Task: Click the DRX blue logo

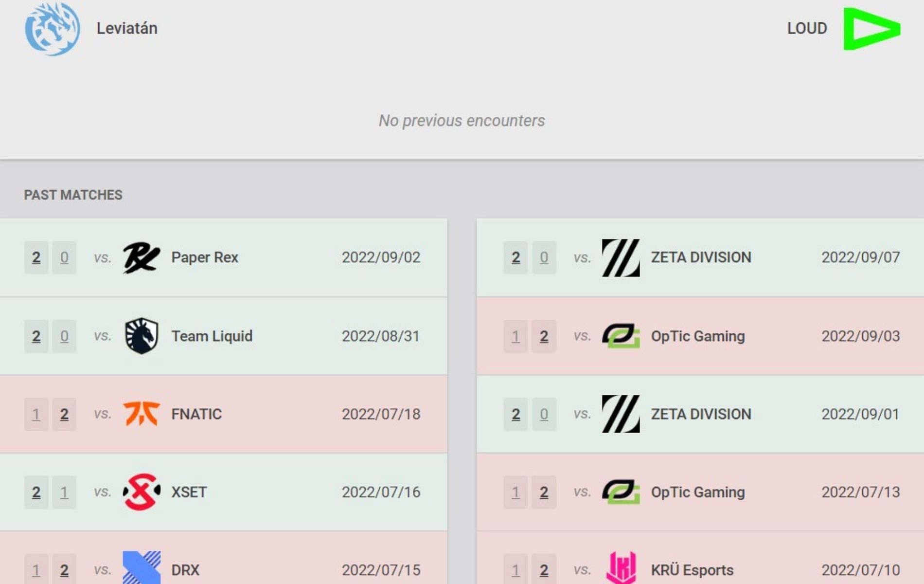Action: point(141,568)
